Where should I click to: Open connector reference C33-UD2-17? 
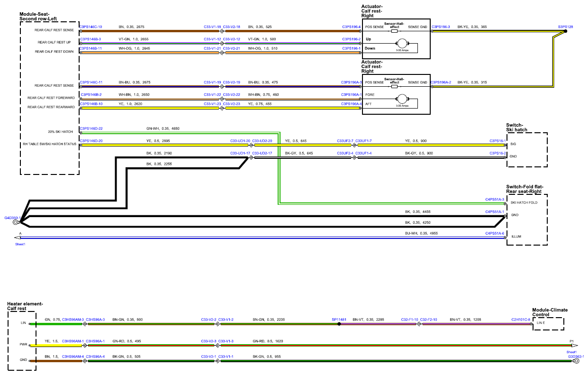[262, 153]
